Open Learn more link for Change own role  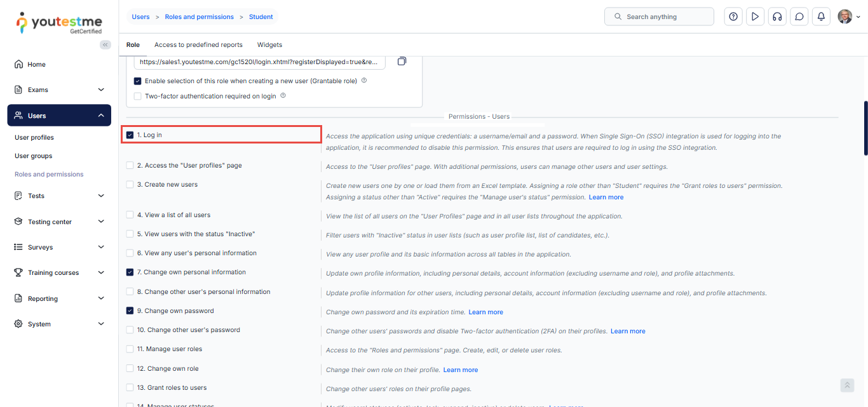[460, 370]
